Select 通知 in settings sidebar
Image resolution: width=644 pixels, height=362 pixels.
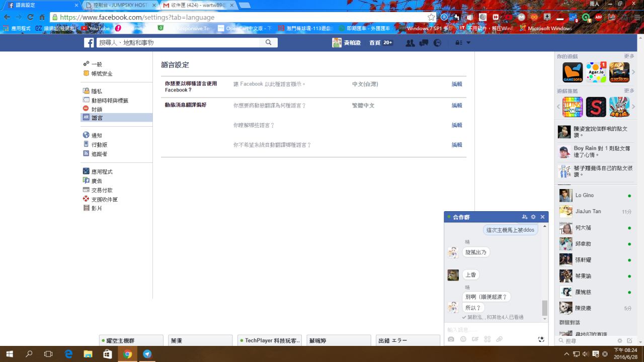point(97,135)
